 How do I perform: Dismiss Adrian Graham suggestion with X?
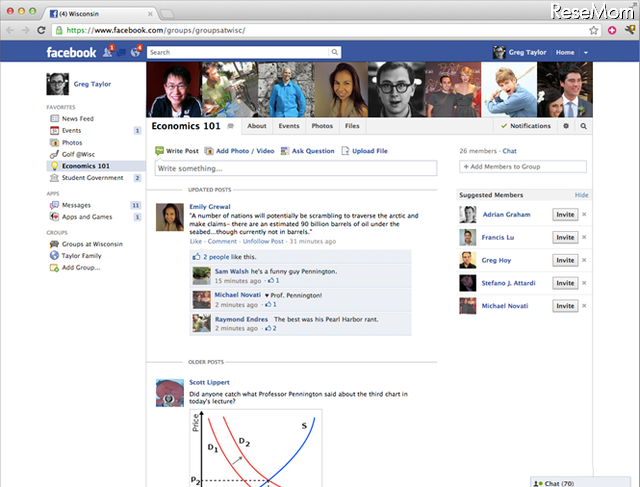point(584,215)
